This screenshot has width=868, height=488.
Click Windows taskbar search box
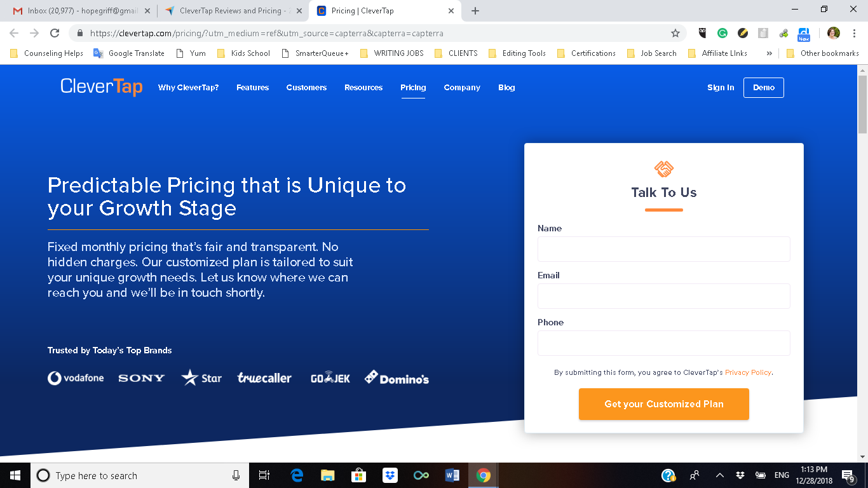point(139,475)
